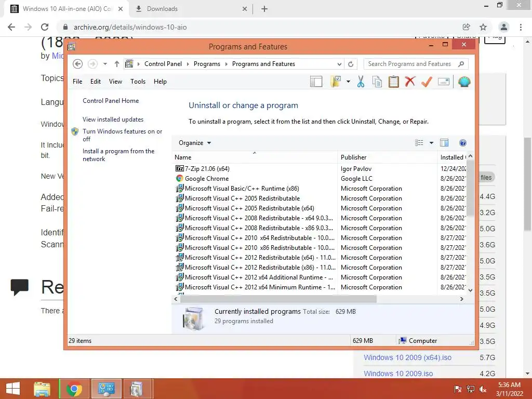This screenshot has width=532, height=399.
Task: Click Install a program from the network
Action: click(x=118, y=155)
